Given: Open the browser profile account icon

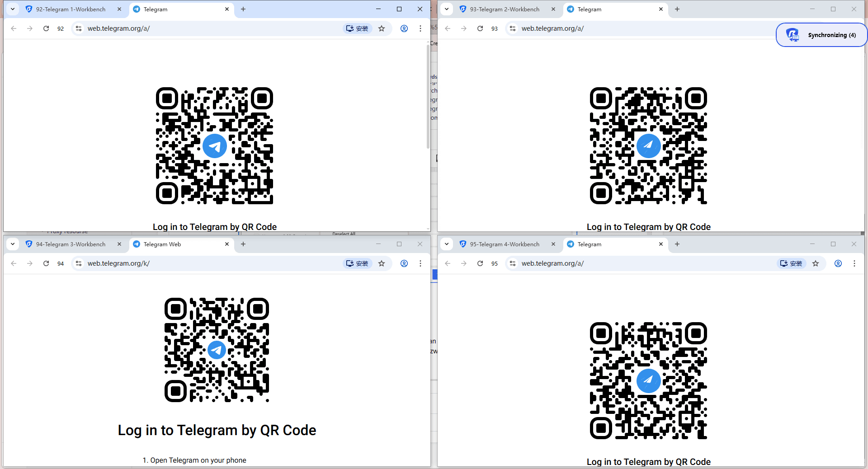Looking at the screenshot, I should click(x=404, y=28).
